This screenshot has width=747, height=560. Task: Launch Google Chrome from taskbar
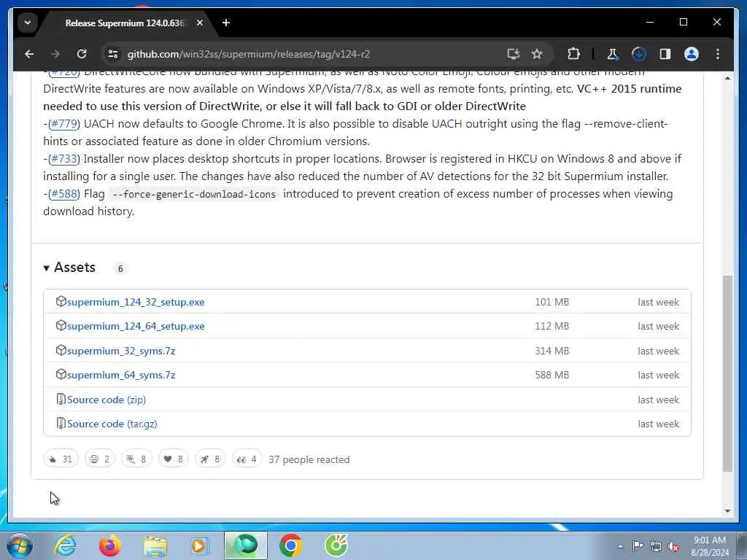(x=290, y=545)
